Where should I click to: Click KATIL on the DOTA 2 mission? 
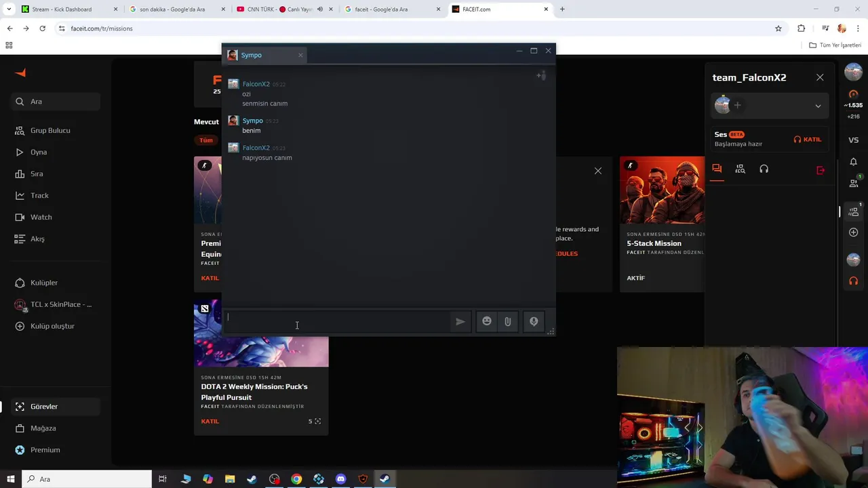click(210, 421)
